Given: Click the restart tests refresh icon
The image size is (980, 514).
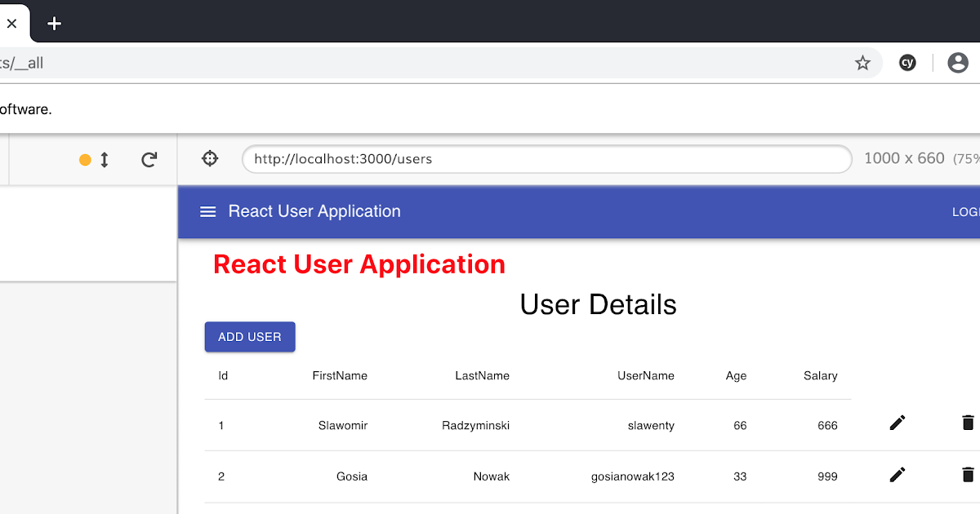Looking at the screenshot, I should pyautogui.click(x=149, y=159).
